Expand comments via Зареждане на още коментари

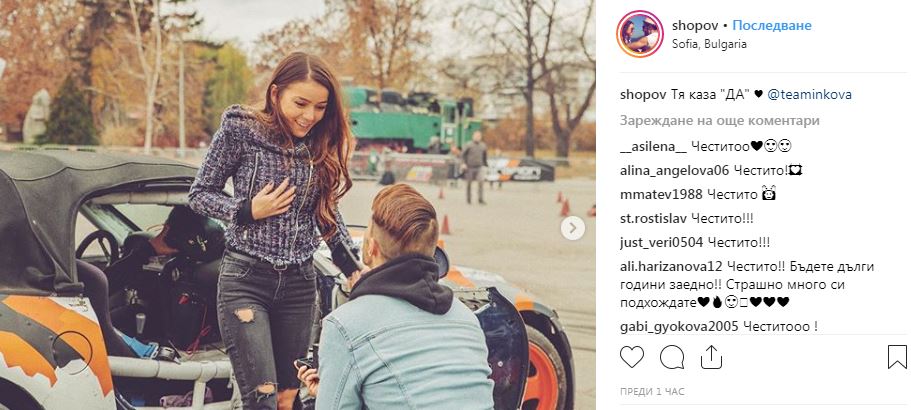coord(720,121)
